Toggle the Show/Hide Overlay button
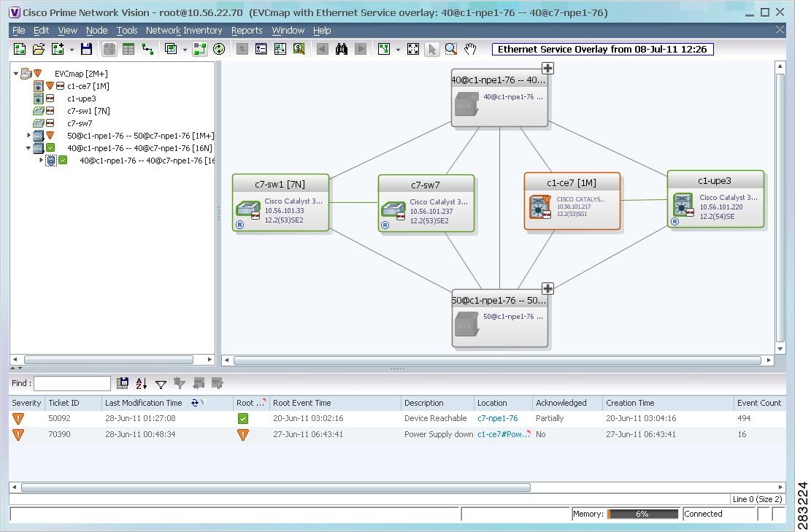 point(199,49)
